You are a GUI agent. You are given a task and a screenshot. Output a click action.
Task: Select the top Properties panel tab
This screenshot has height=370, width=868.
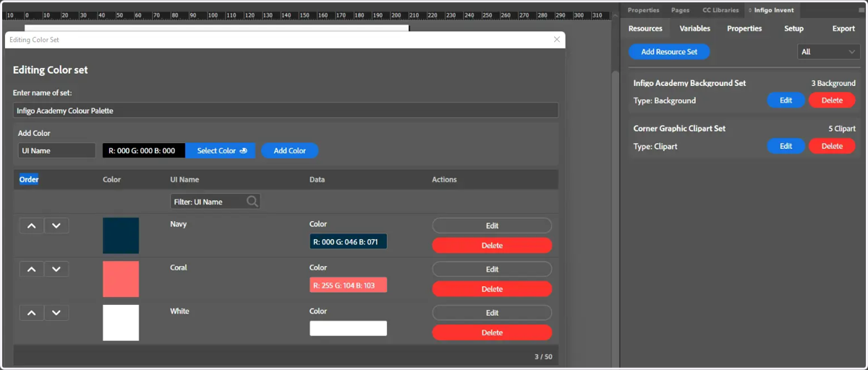[x=643, y=10]
